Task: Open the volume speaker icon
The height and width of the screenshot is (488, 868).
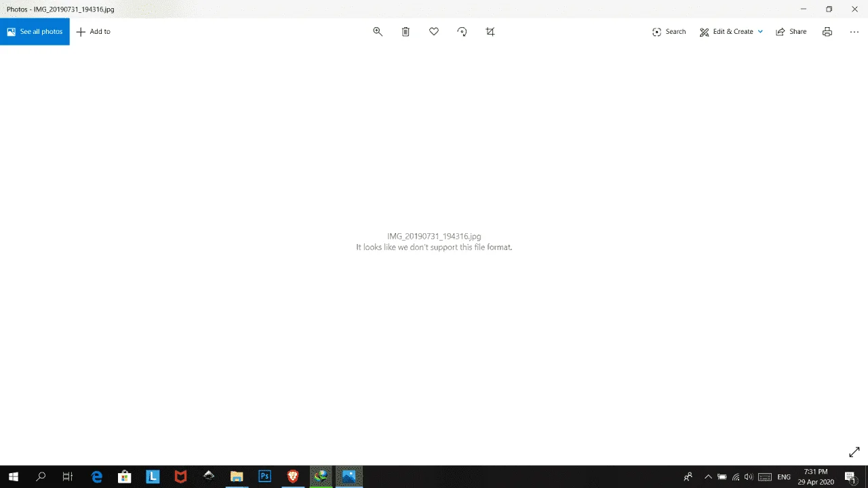Action: [x=749, y=476]
